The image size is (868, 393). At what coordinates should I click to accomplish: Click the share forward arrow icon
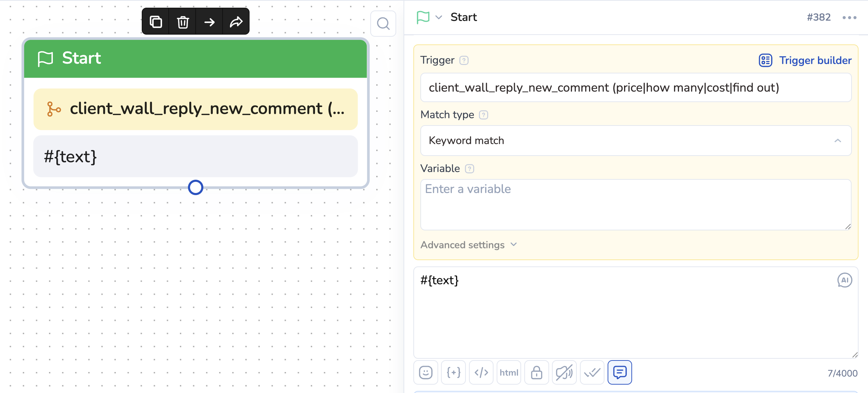point(236,22)
